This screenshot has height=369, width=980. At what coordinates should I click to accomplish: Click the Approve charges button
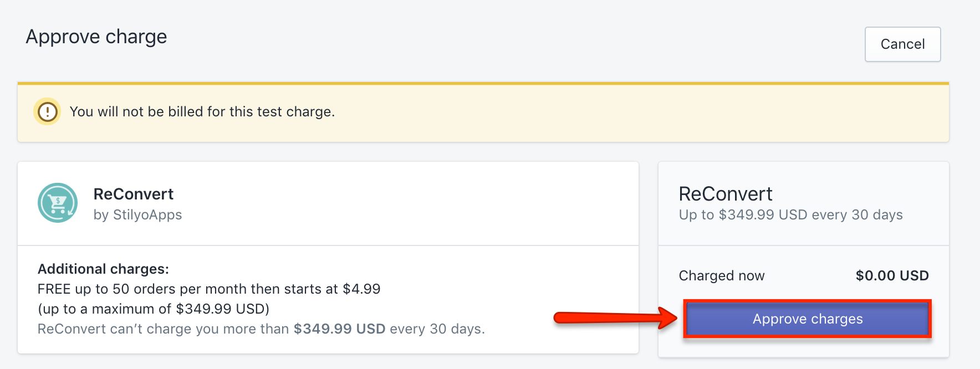click(x=808, y=319)
